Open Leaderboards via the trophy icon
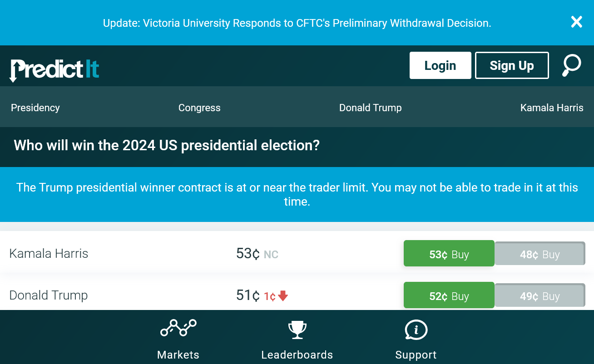This screenshot has height=364, width=594. [297, 330]
